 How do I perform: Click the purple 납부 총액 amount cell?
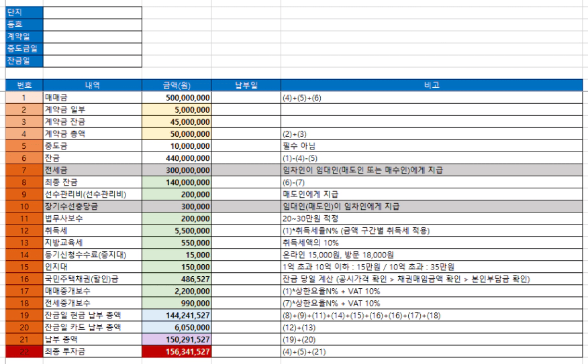tap(177, 339)
